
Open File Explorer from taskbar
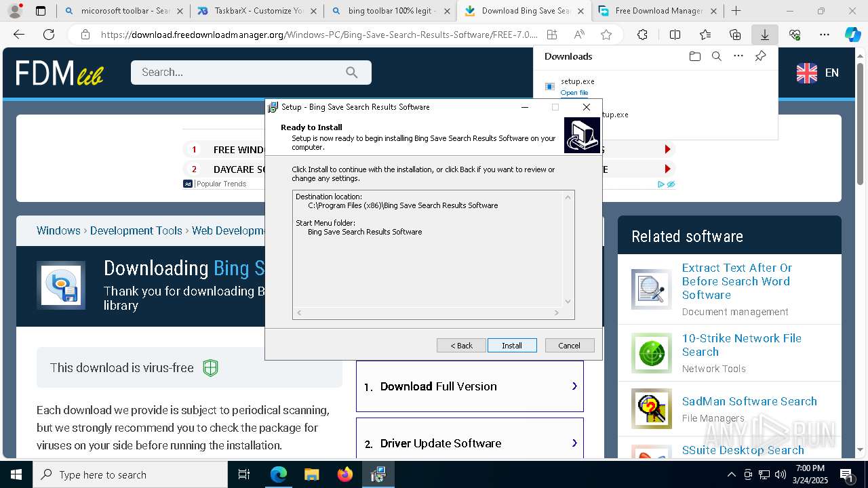[311, 474]
